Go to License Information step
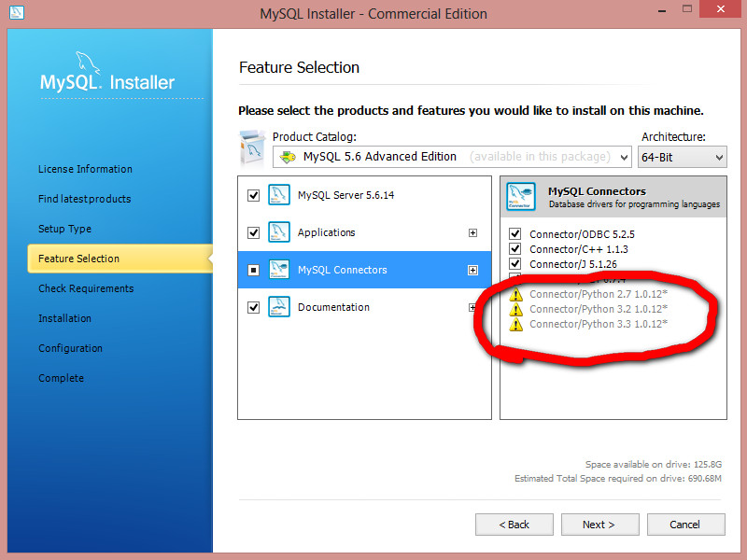The height and width of the screenshot is (560, 747). coord(85,169)
